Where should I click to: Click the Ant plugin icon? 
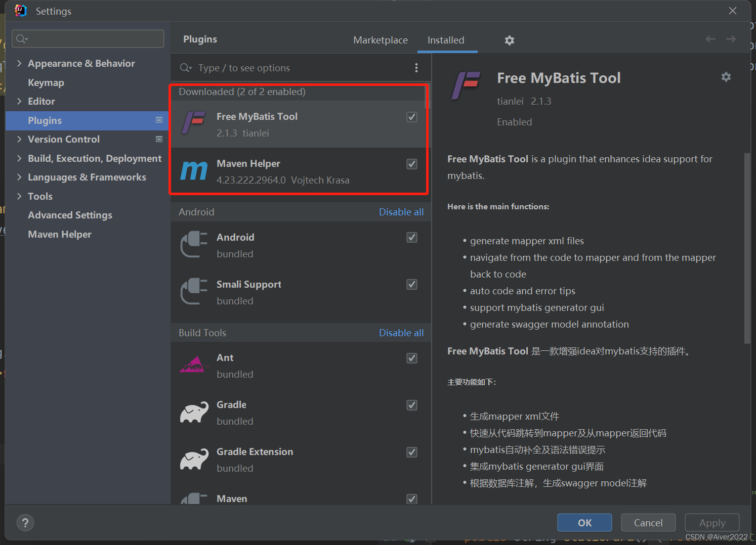point(193,365)
